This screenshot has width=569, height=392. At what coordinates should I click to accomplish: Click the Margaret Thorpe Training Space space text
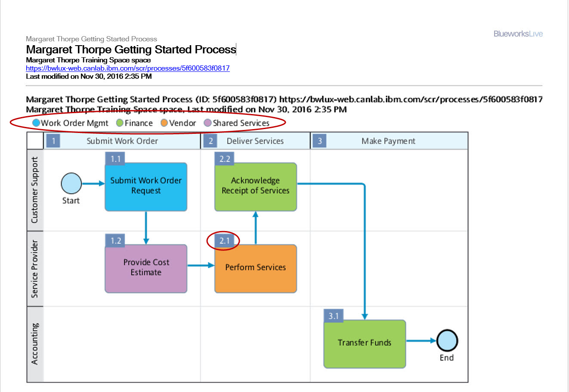coord(88,60)
